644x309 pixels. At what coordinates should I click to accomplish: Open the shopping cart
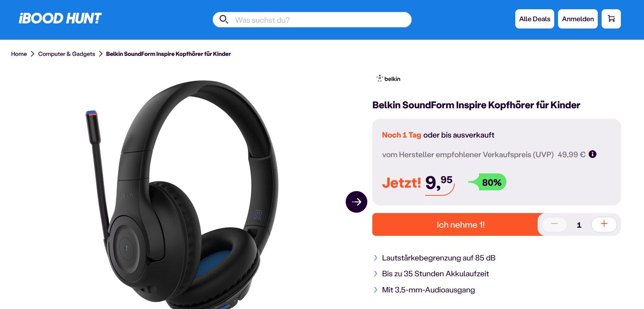[611, 19]
